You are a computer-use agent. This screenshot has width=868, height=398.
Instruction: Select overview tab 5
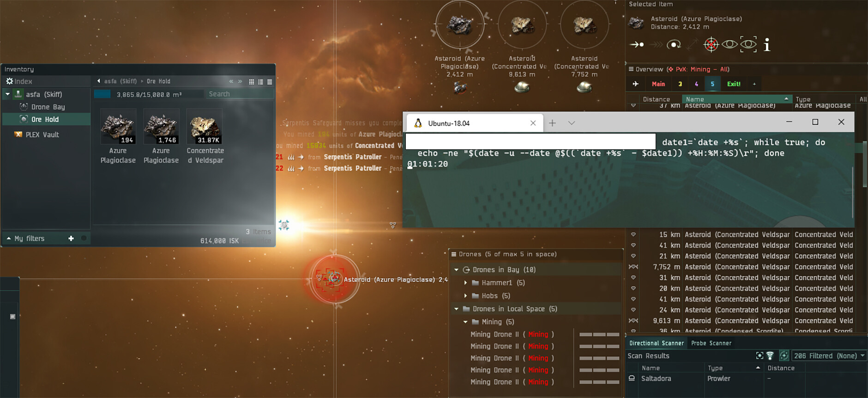click(712, 84)
